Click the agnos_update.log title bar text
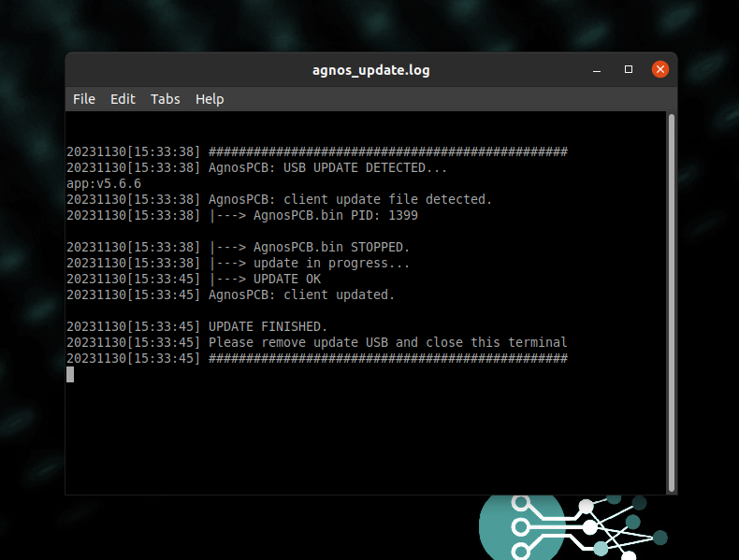 (371, 70)
